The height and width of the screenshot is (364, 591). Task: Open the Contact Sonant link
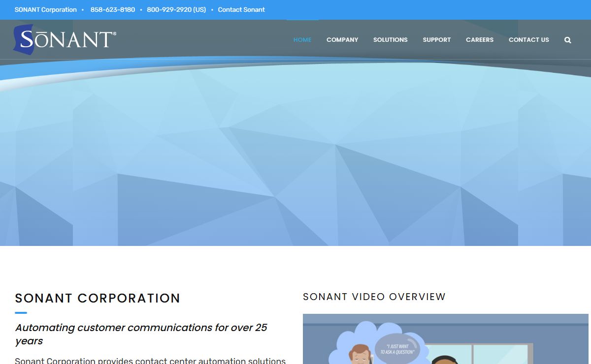241,10
